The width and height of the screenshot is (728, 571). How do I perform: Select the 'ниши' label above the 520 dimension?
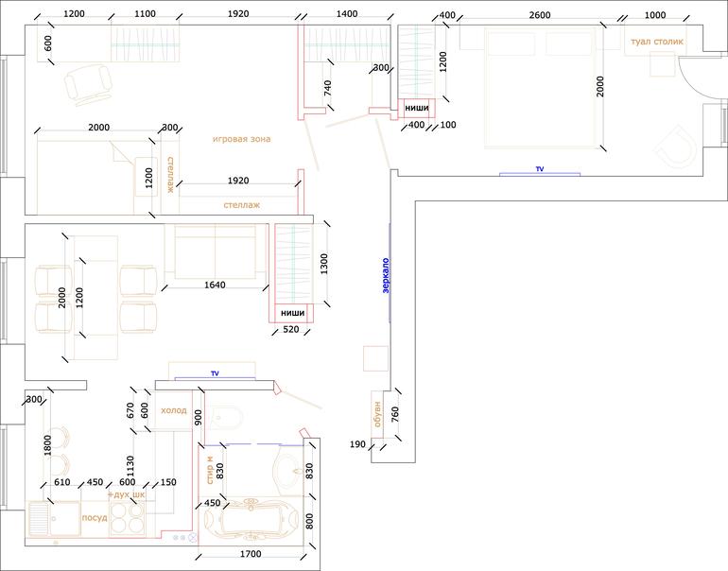coord(292,313)
